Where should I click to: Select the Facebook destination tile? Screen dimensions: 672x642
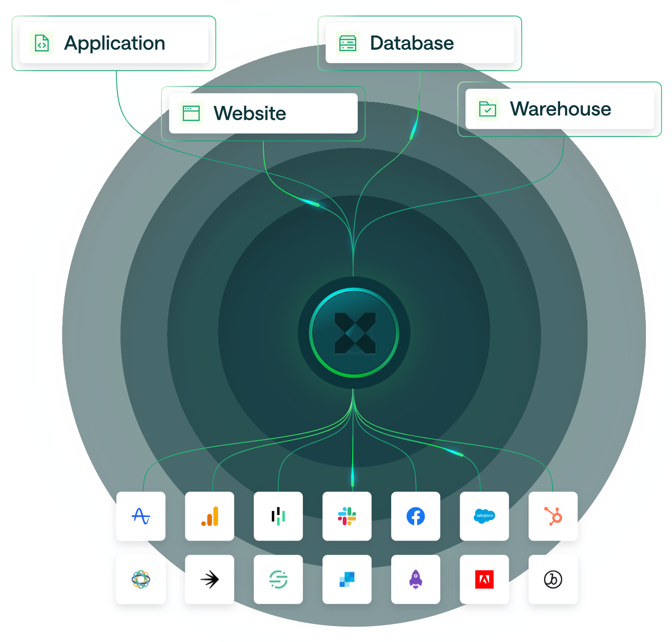416,516
